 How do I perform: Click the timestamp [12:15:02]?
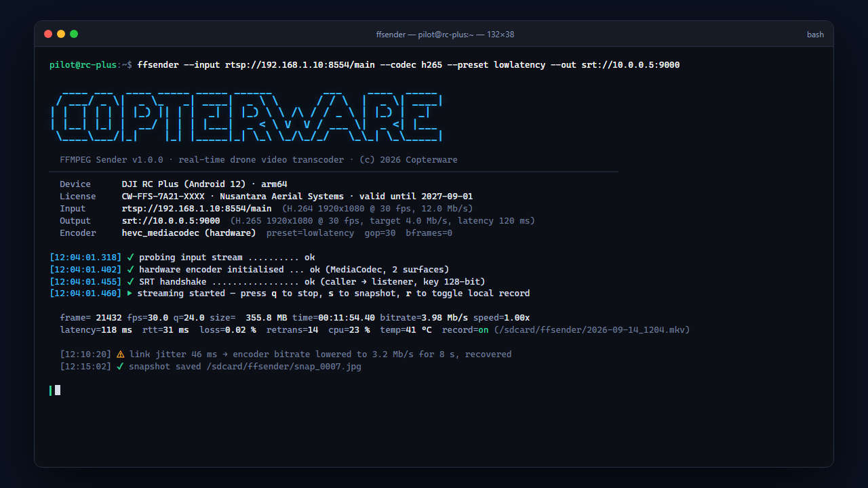tap(85, 367)
